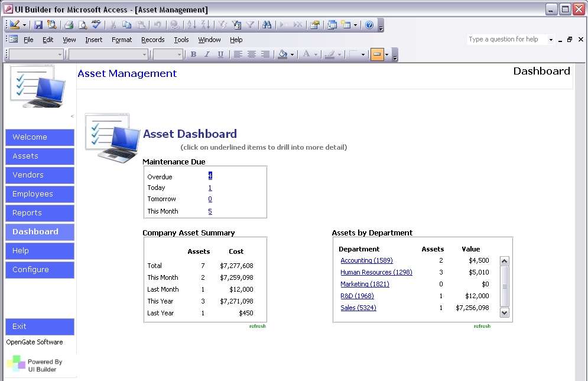Viewport: 588px width, 381px height.
Task: Click the Find binoculars icon
Action: [267, 25]
